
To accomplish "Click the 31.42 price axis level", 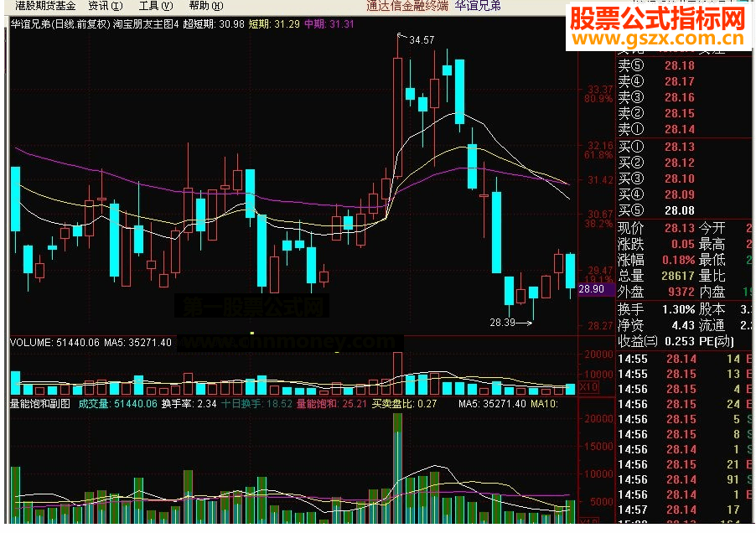I will 600,180.
